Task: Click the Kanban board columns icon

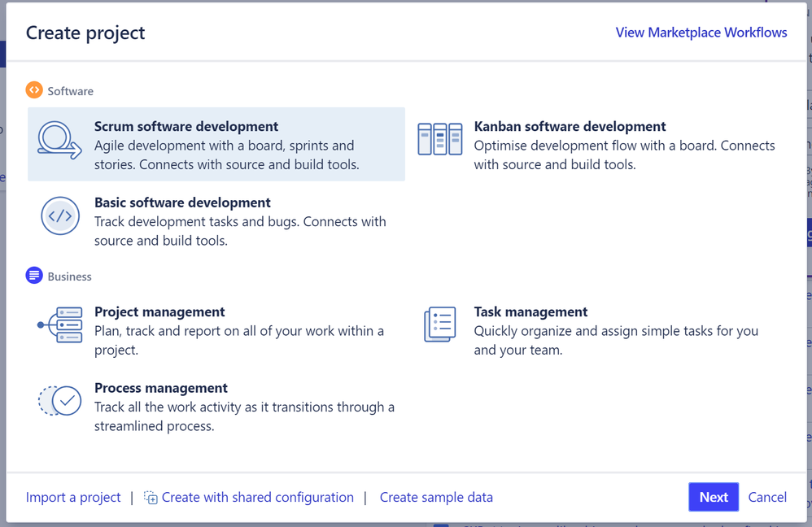Action: click(x=439, y=138)
